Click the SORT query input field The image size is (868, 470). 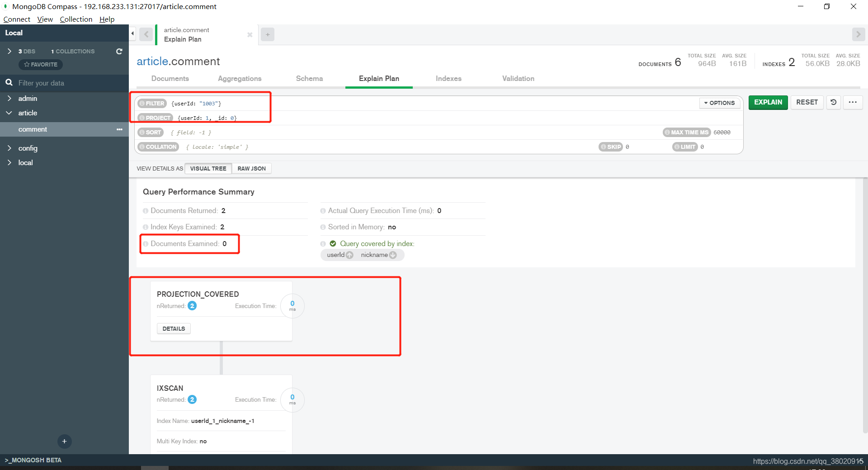(414, 133)
